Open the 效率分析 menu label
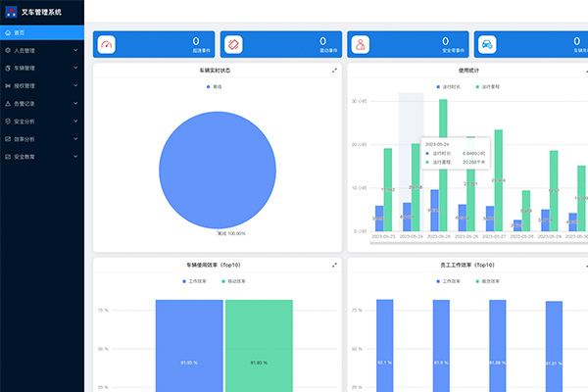 coord(24,139)
